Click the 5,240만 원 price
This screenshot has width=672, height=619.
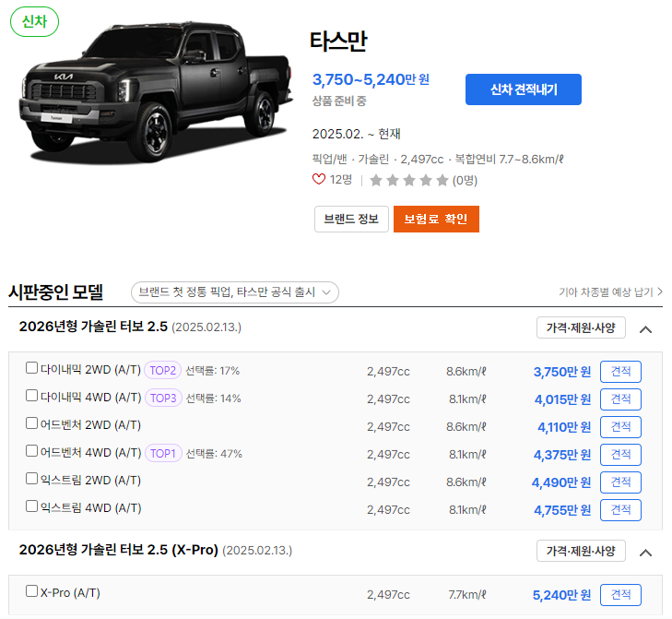point(561,595)
